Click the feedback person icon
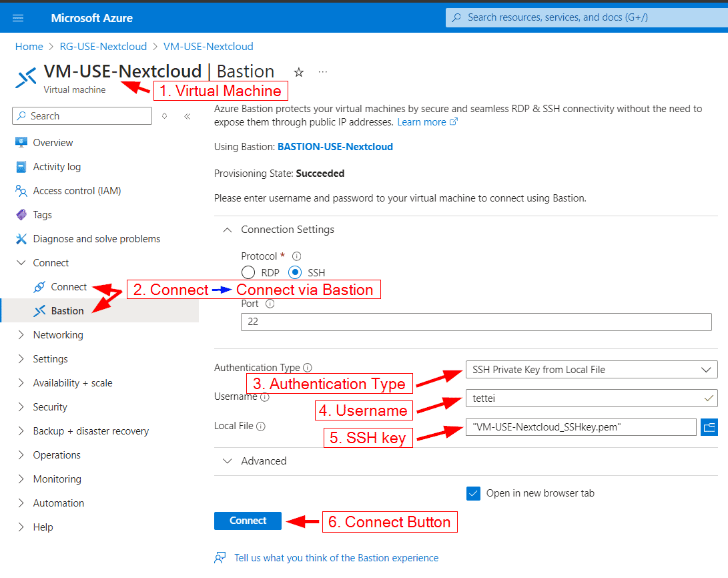This screenshot has width=728, height=578. [220, 557]
